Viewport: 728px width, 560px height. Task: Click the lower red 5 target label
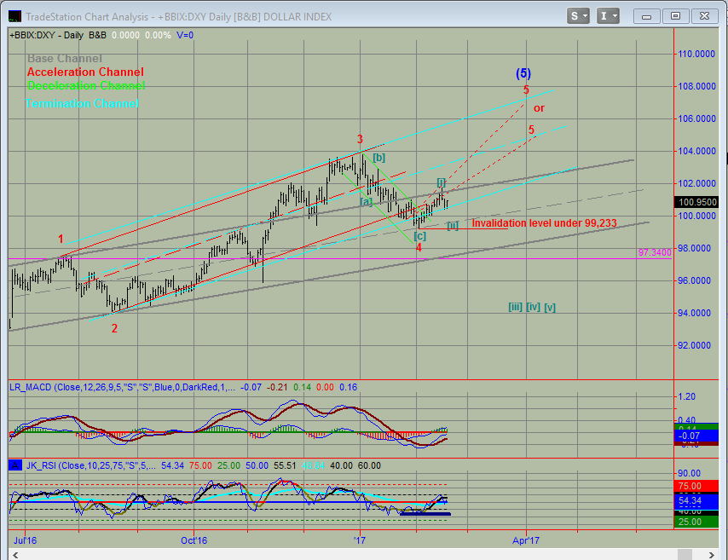point(532,130)
